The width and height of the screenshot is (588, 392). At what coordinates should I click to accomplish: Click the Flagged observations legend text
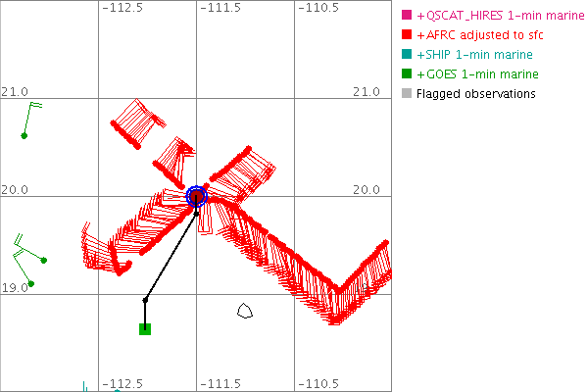[475, 94]
